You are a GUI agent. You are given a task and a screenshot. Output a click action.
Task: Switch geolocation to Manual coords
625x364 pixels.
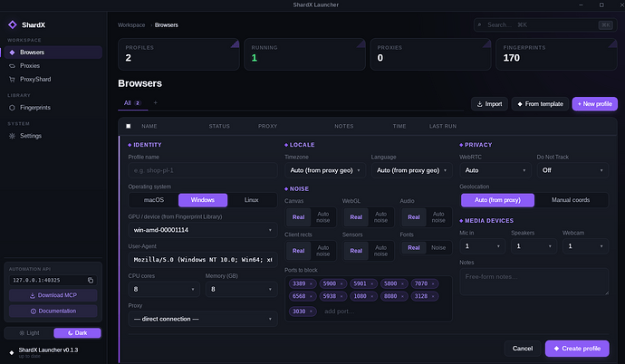click(571, 200)
